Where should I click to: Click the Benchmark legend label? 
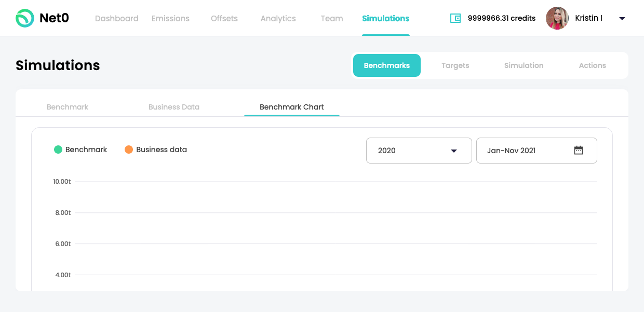coord(86,150)
